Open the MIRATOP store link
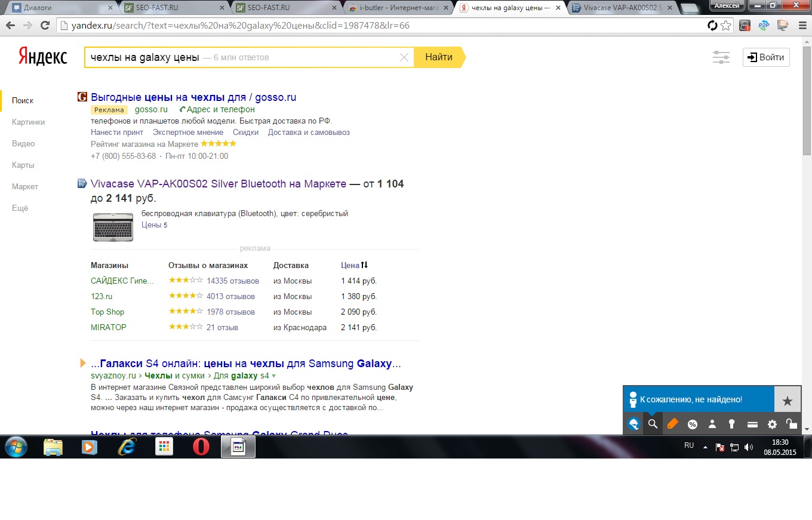This screenshot has width=812, height=520. 109,327
